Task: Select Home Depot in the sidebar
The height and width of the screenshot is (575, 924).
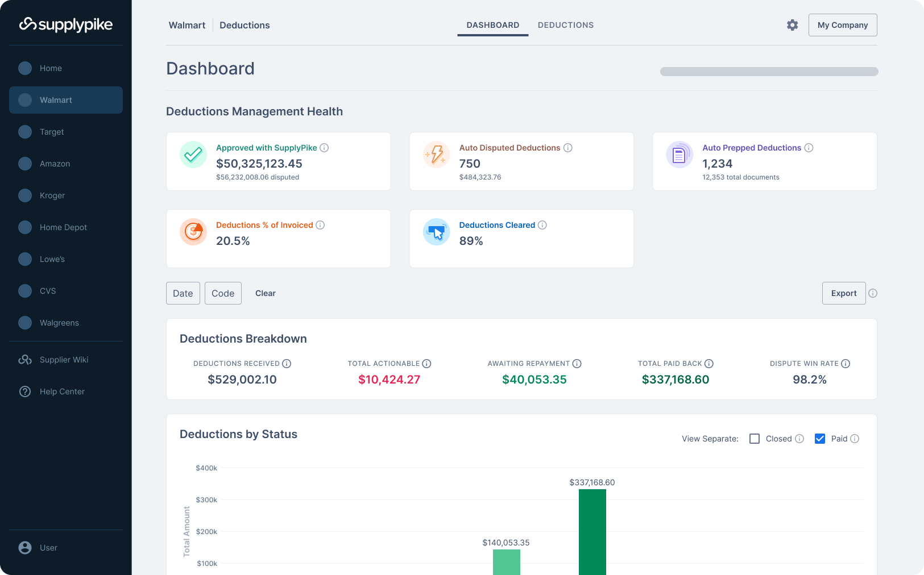Action: pyautogui.click(x=66, y=227)
